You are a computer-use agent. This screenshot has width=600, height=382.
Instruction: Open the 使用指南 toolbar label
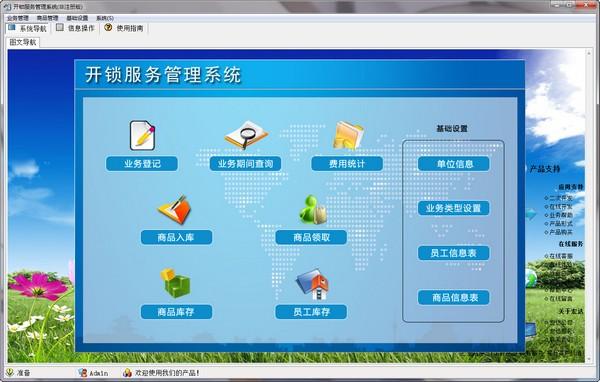pos(130,28)
